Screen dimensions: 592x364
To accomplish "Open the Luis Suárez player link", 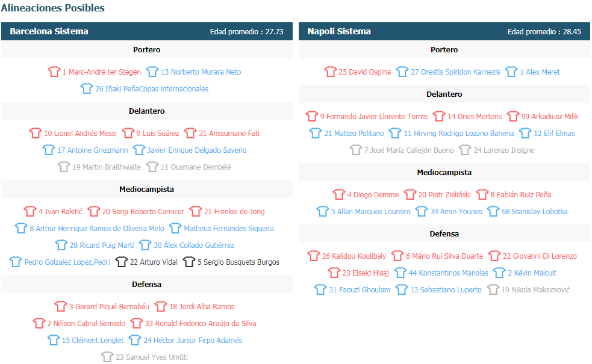I will [158, 134].
